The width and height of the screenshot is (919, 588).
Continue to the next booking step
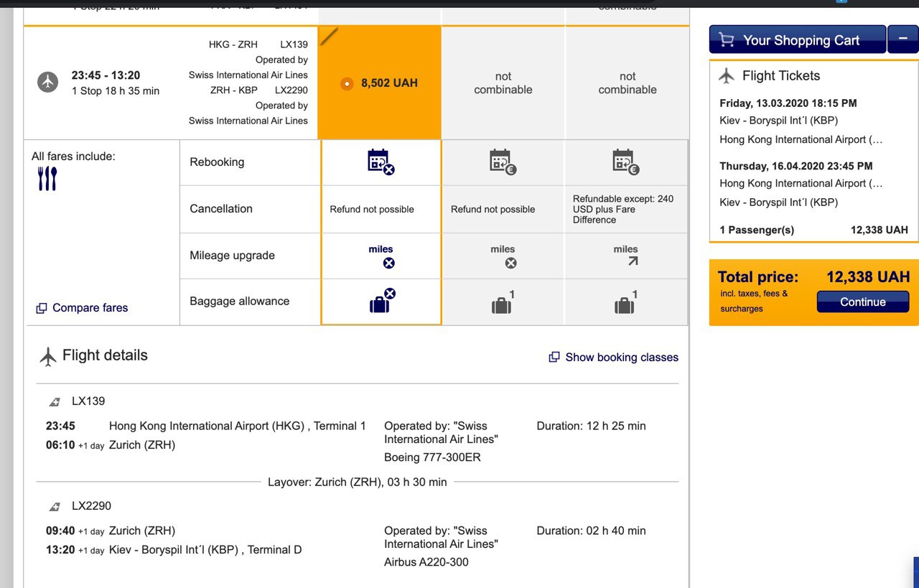click(863, 302)
